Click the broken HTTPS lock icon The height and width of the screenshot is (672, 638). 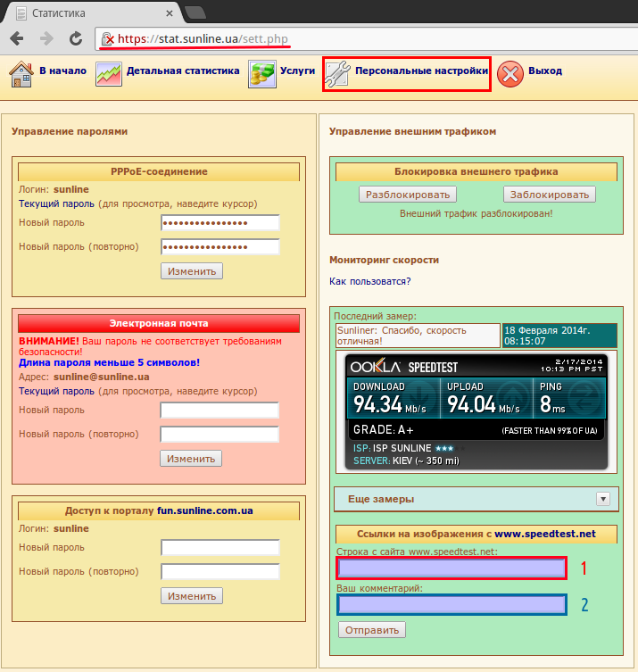(x=108, y=39)
